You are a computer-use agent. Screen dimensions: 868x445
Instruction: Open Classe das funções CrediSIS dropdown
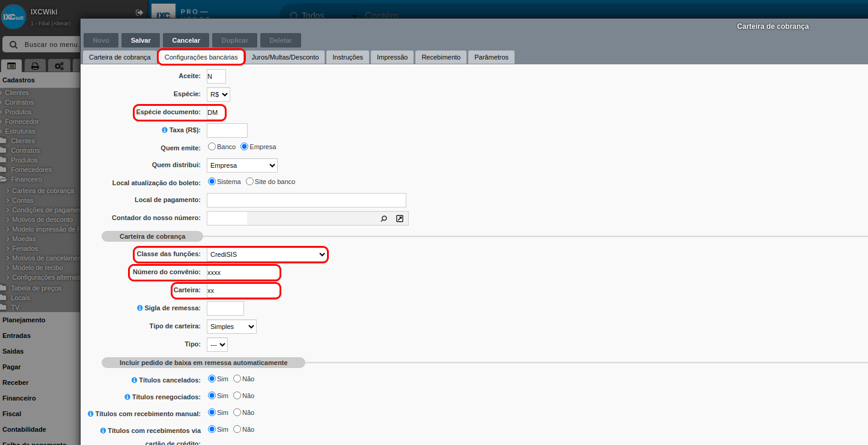[267, 254]
